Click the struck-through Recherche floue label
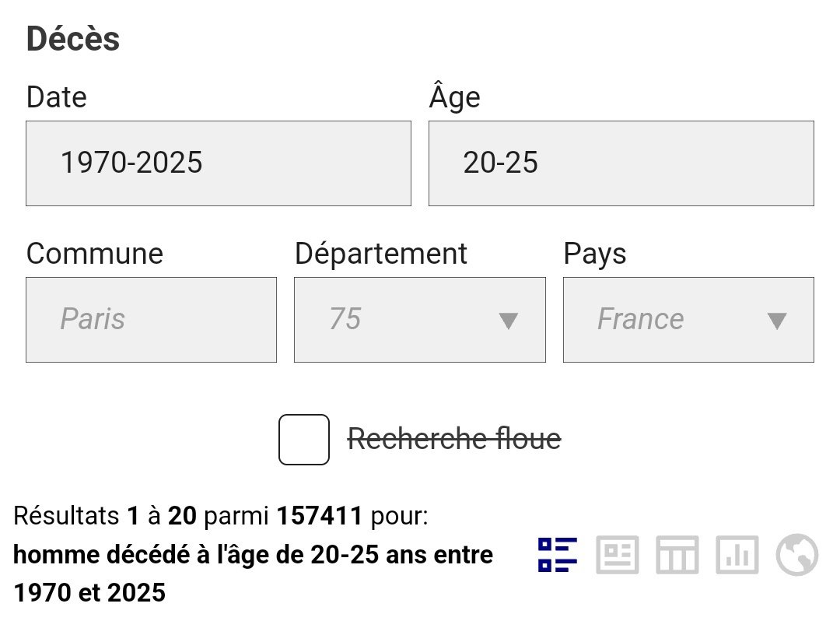 coord(454,439)
